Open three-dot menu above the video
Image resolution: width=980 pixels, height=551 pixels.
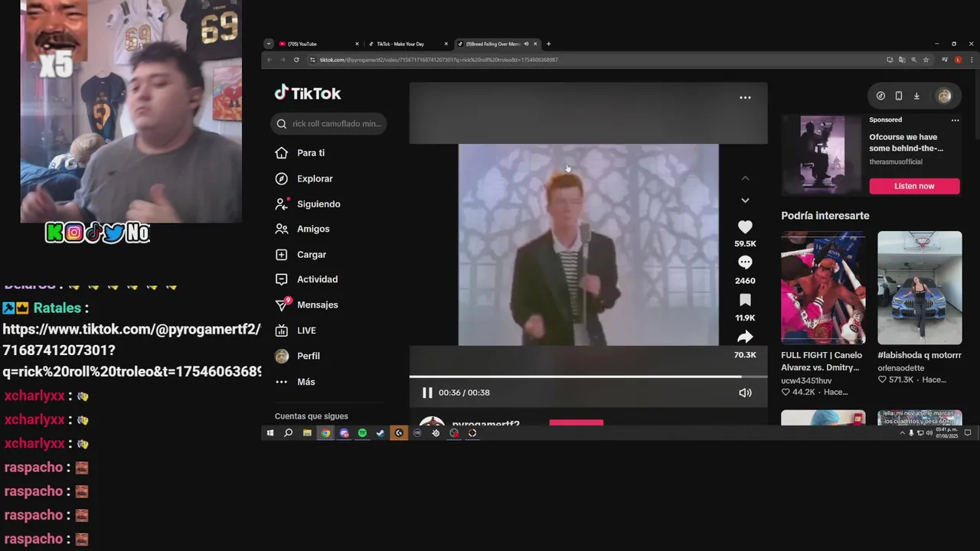pyautogui.click(x=745, y=97)
